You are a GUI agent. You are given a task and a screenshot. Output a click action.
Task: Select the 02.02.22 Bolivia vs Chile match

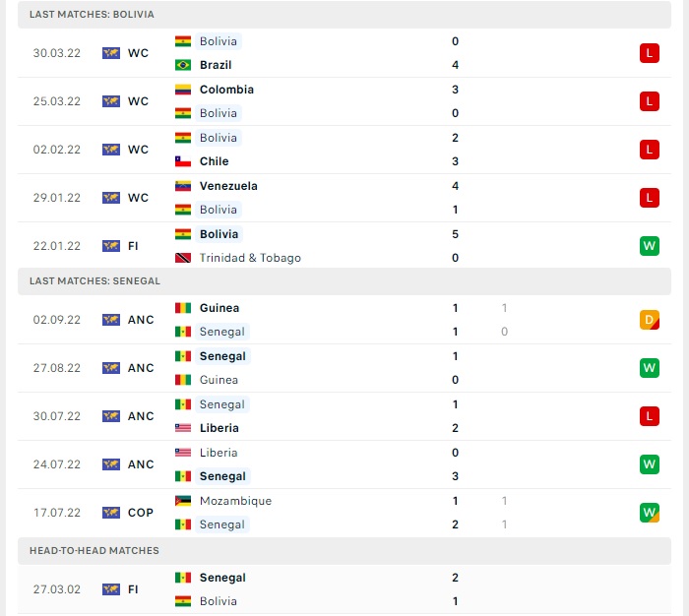click(344, 150)
